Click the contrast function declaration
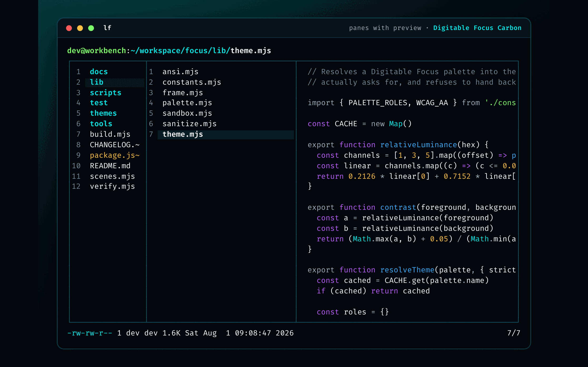The height and width of the screenshot is (367, 588). pyautogui.click(x=412, y=207)
